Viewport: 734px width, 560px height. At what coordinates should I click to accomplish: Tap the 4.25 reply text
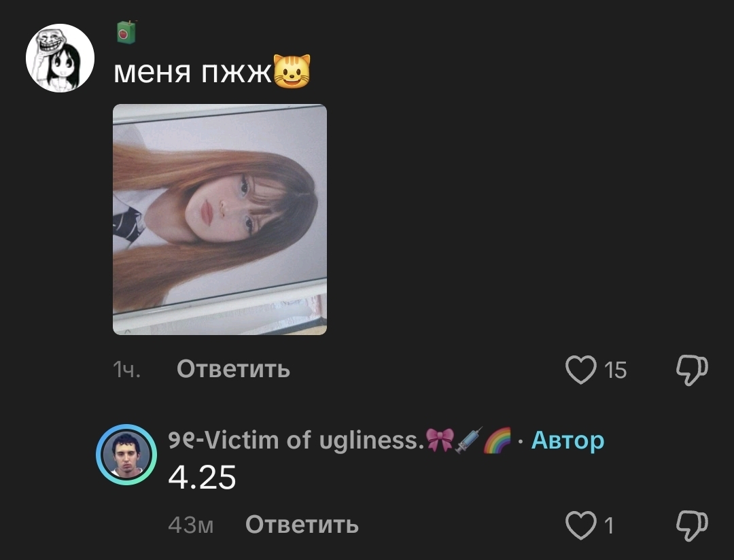tap(202, 478)
